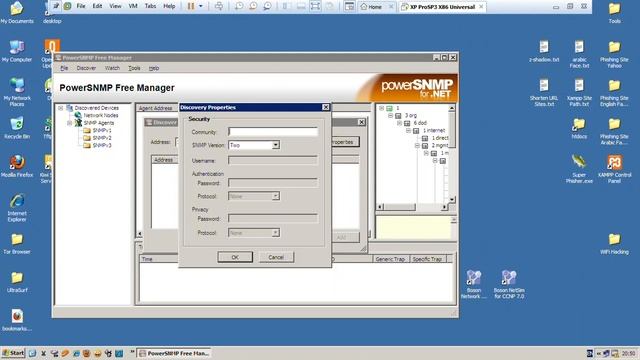Open the Discover menu
The width and height of the screenshot is (640, 360).
86,68
